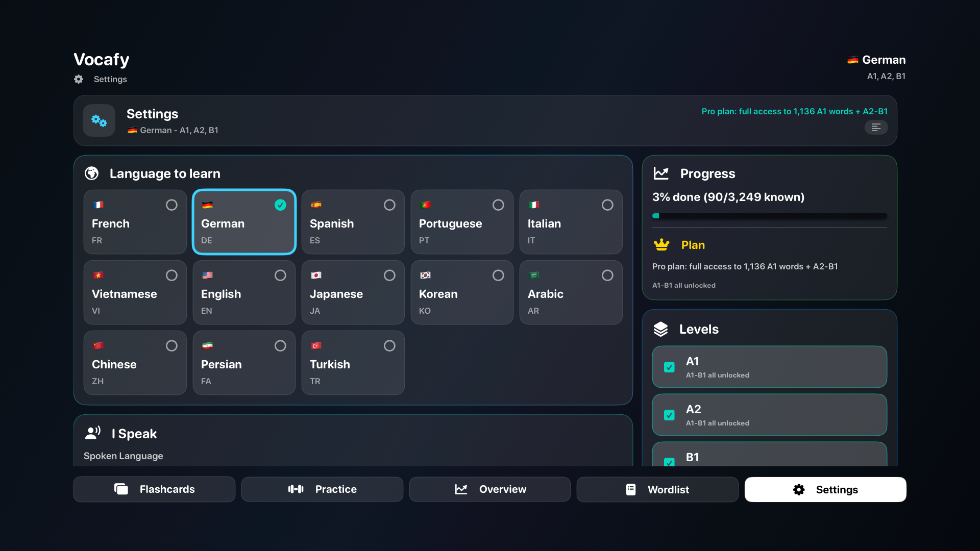Image resolution: width=980 pixels, height=551 pixels.
Task: Pick the Arabic language card
Action: [571, 292]
